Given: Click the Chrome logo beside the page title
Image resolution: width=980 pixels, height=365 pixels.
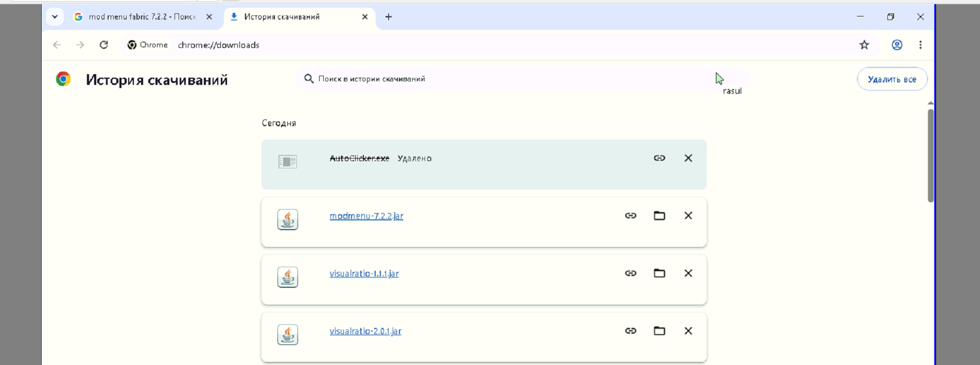Looking at the screenshot, I should [x=63, y=79].
